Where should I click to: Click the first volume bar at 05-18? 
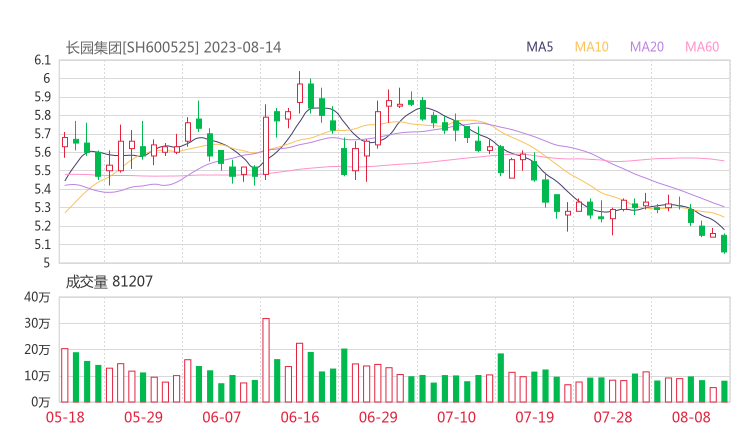point(65,375)
